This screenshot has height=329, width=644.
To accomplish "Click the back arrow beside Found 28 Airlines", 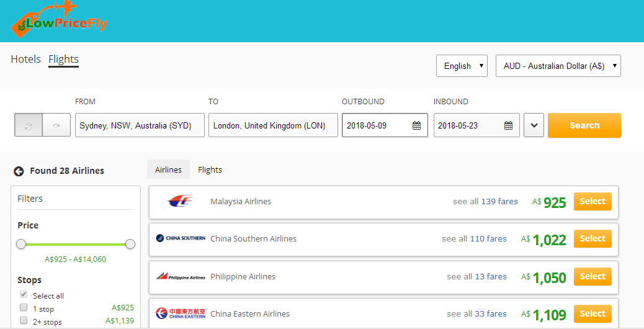I will click(19, 171).
